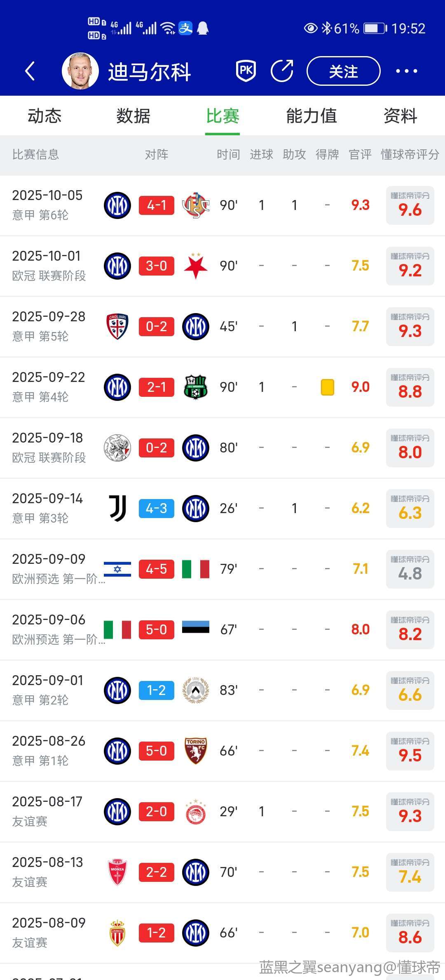Tap the Sassuolo club crest
The width and height of the screenshot is (445, 980).
196,387
